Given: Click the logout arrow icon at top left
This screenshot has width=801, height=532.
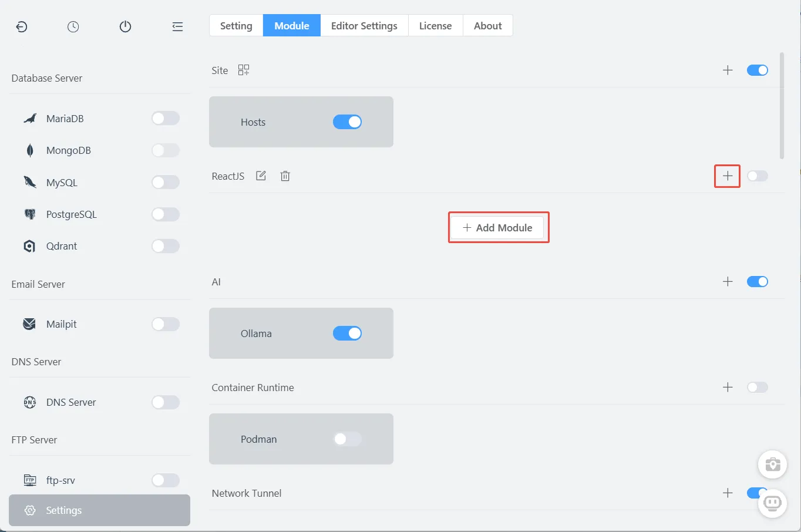Looking at the screenshot, I should point(22,26).
